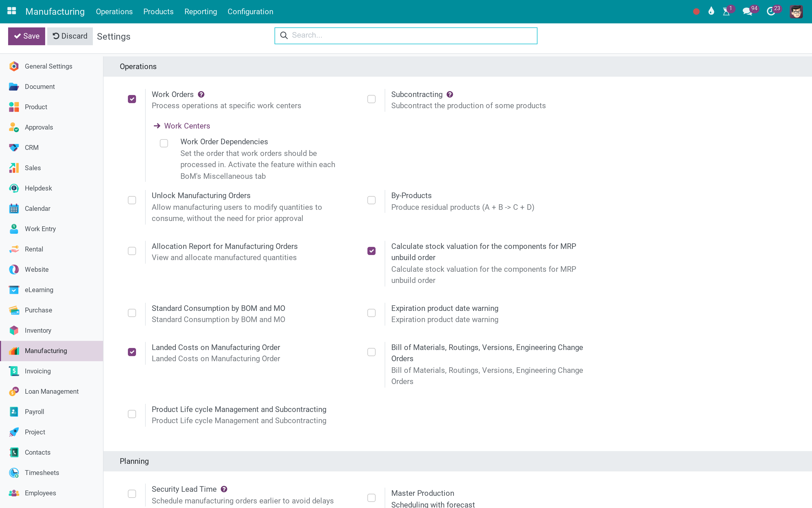The image size is (812, 508).
Task: Enable Standard Consumption by BOM and MO
Action: click(x=132, y=313)
